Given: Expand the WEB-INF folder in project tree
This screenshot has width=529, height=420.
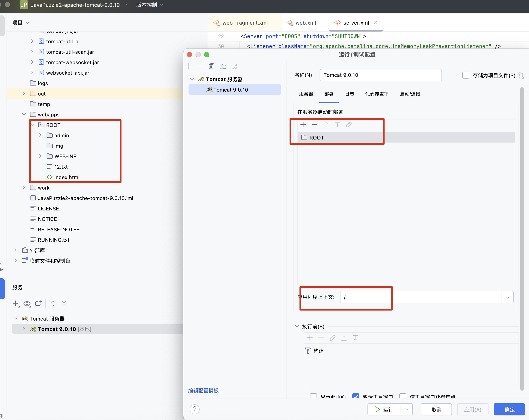Looking at the screenshot, I should coord(40,156).
